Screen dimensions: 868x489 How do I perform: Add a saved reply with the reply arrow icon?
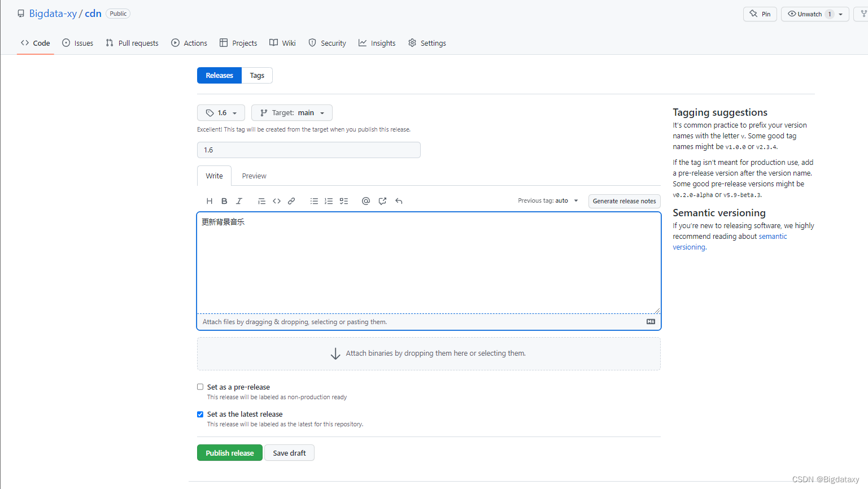[x=399, y=201]
